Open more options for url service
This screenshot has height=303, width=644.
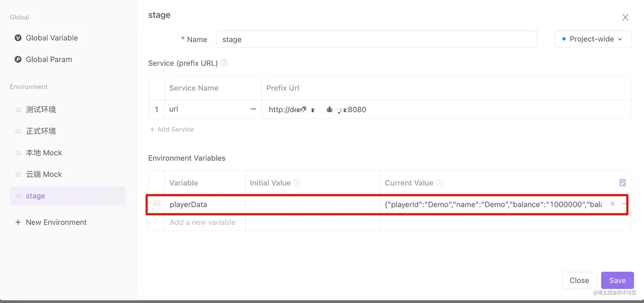pos(253,109)
